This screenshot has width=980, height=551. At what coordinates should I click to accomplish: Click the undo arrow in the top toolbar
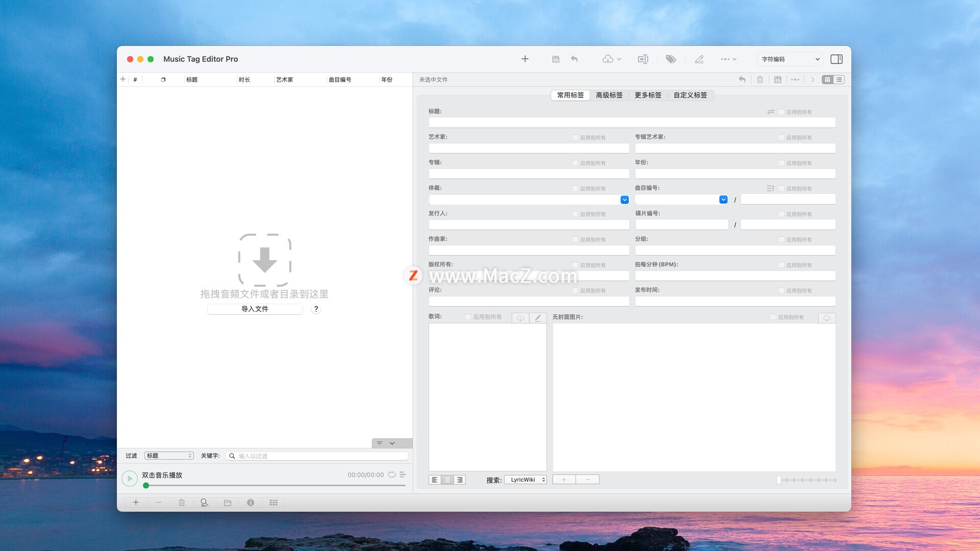coord(574,59)
